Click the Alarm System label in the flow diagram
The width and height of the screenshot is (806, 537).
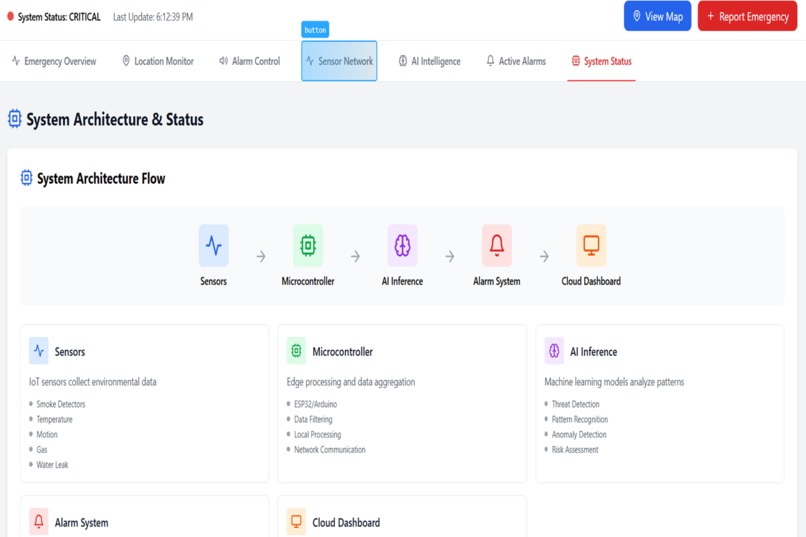pos(497,281)
